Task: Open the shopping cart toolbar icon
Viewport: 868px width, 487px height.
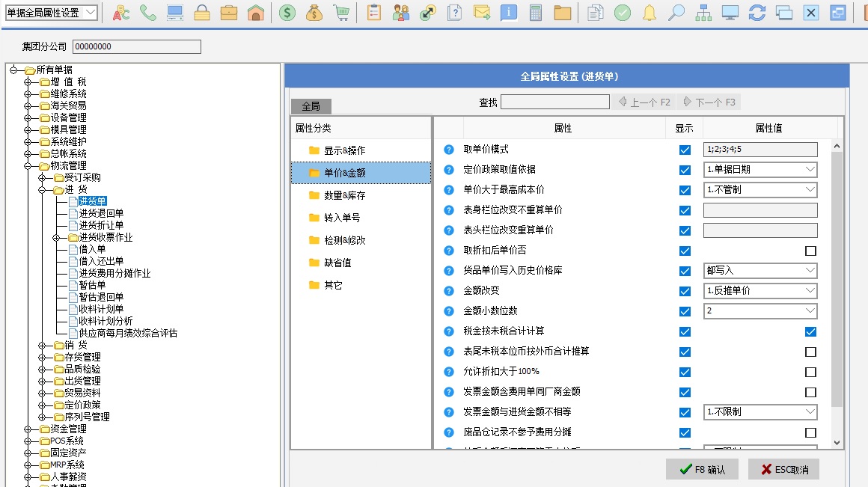Action: (341, 13)
